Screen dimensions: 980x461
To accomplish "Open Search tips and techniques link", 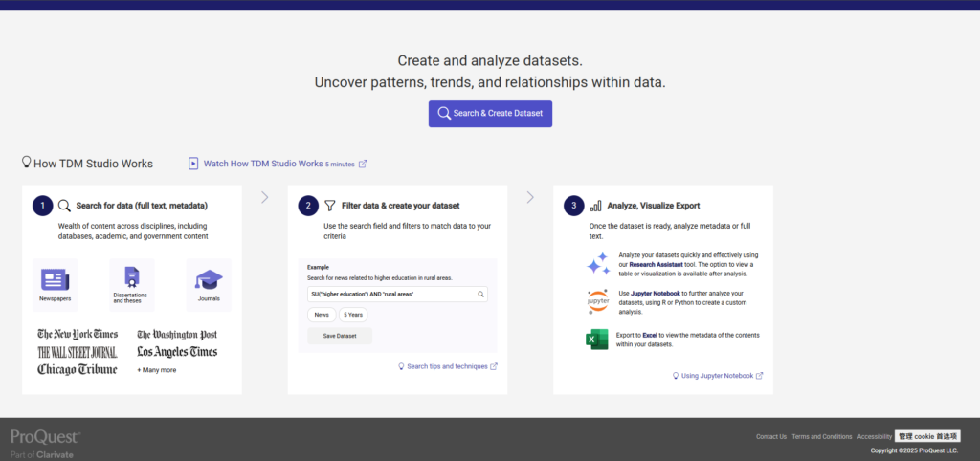I will 447,366.
